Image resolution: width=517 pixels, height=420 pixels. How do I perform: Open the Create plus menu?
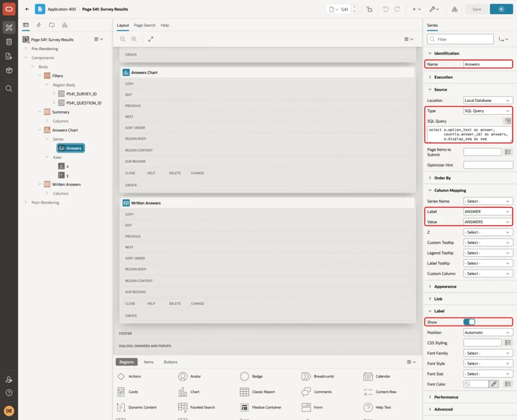[417, 9]
